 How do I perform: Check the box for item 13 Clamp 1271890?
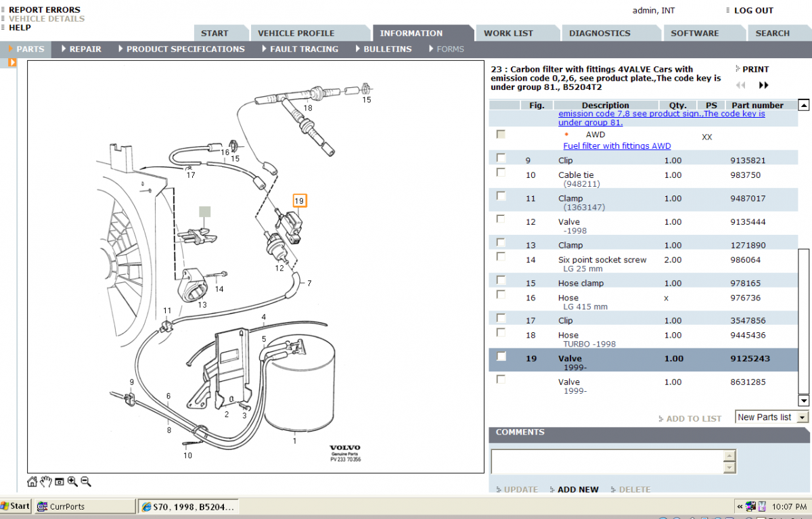pyautogui.click(x=501, y=242)
